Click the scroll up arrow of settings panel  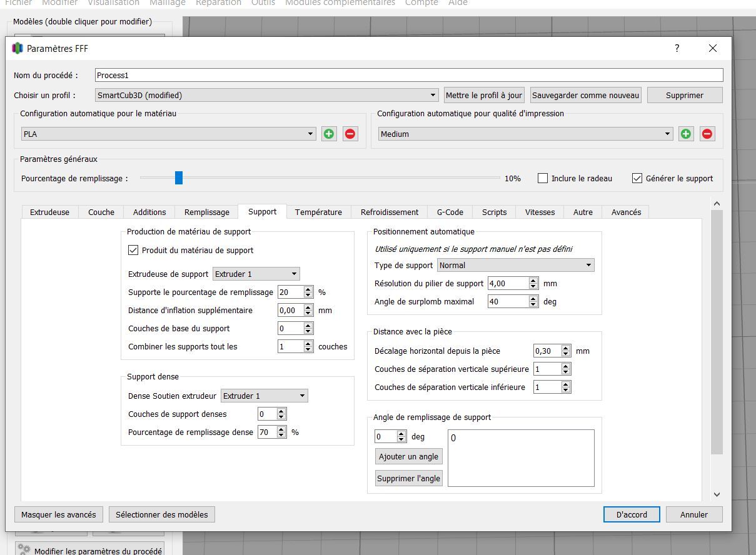click(717, 204)
